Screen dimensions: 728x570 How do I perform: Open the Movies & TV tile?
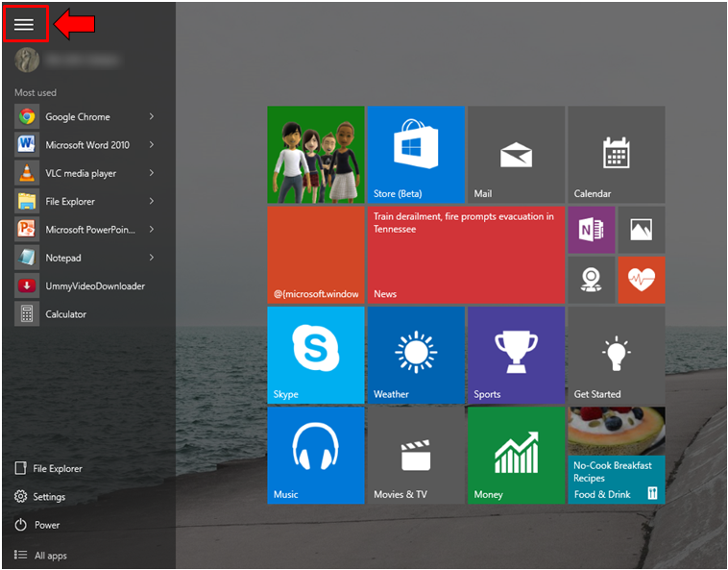(x=416, y=456)
